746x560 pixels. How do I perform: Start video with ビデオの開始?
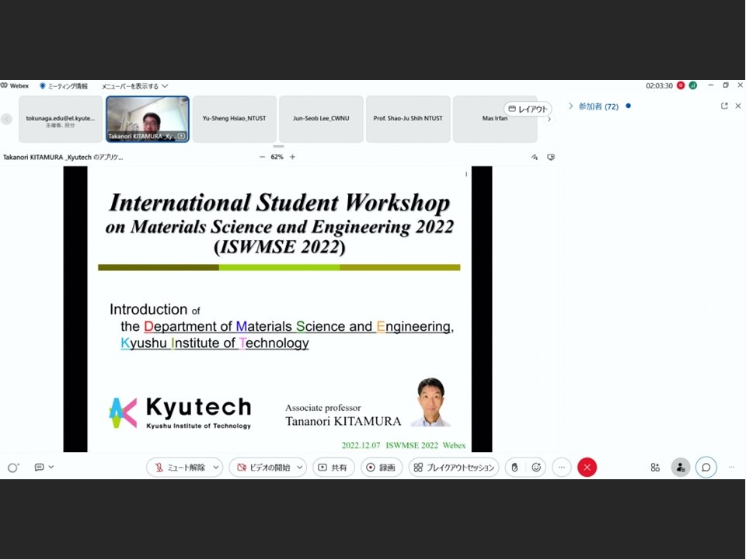pyautogui.click(x=263, y=468)
